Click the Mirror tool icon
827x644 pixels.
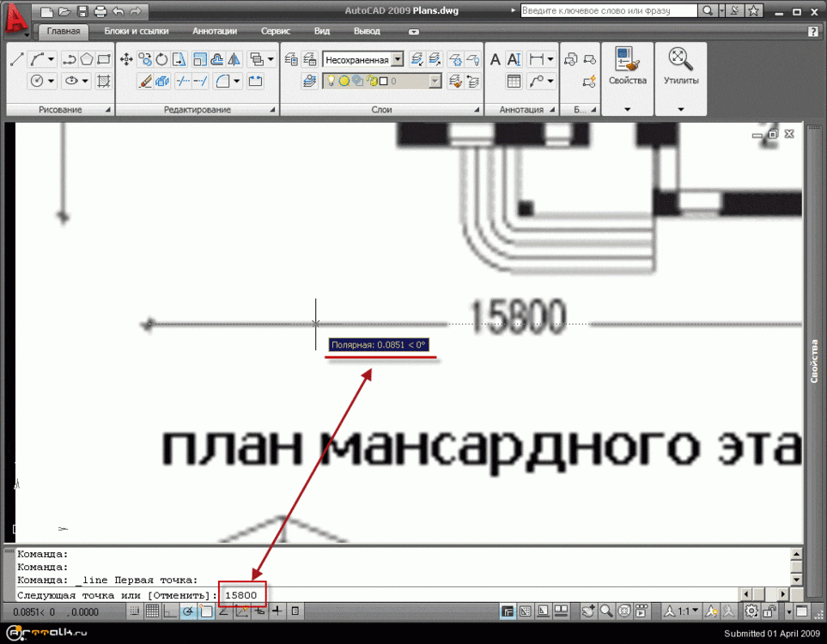(234, 60)
